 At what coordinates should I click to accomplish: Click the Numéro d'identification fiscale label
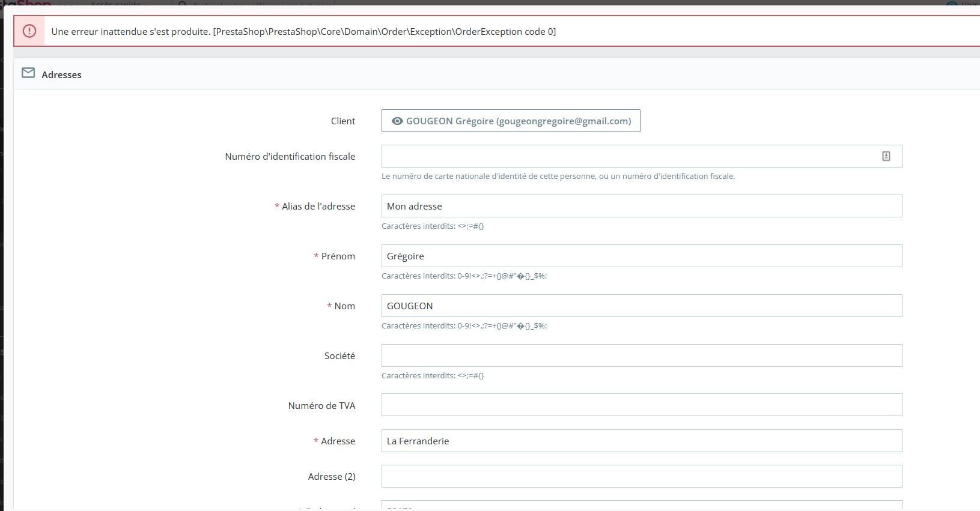click(290, 156)
